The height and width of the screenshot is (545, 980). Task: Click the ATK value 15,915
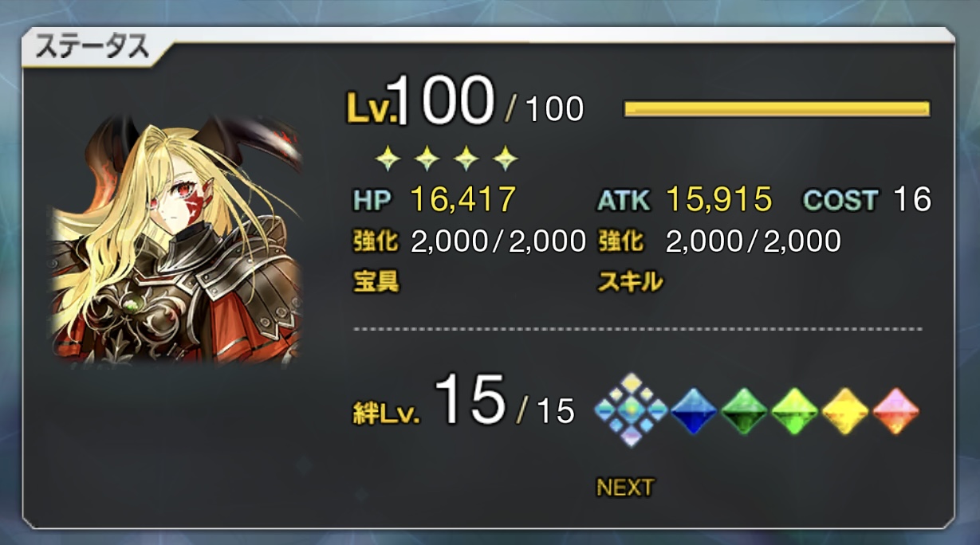coord(718,199)
